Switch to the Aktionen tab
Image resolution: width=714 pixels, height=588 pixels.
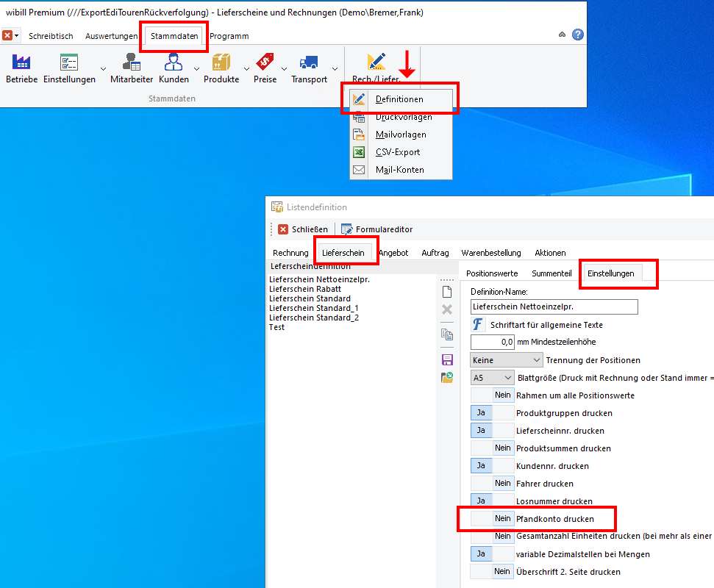[550, 253]
